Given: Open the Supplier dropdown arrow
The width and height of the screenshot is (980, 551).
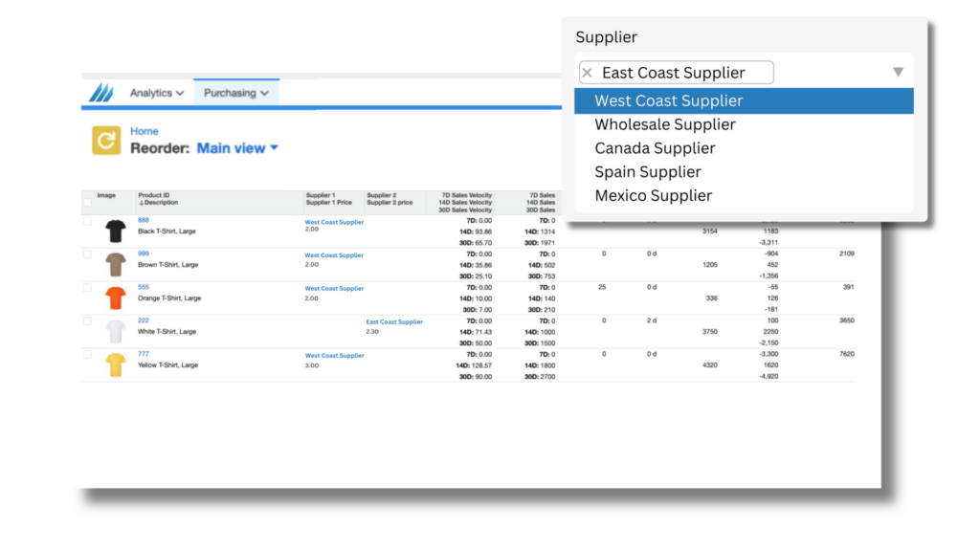Looking at the screenshot, I should click(898, 71).
